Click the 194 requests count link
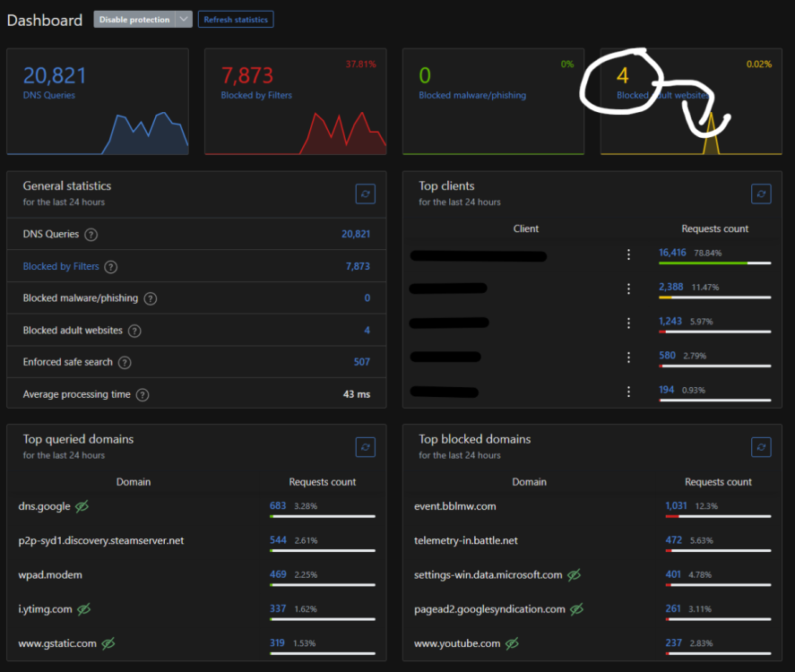 666,390
